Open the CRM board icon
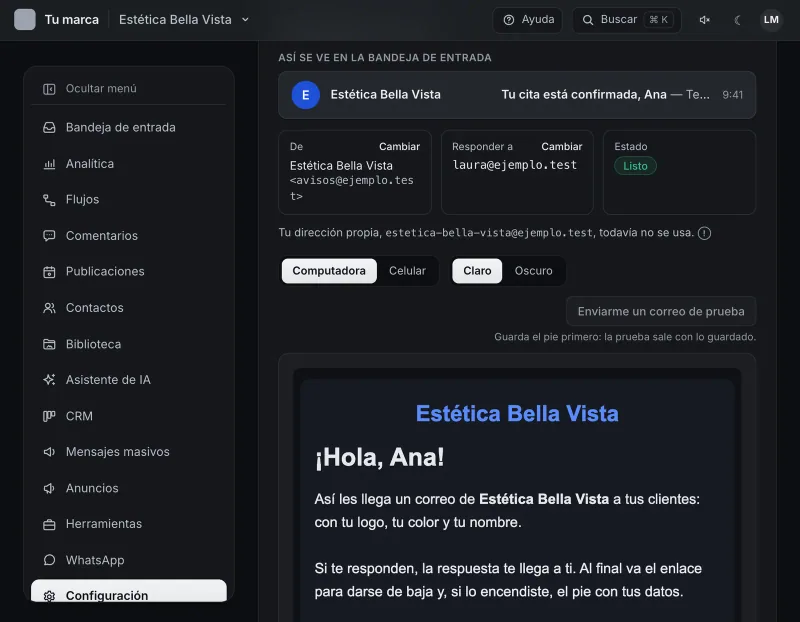 click(49, 416)
